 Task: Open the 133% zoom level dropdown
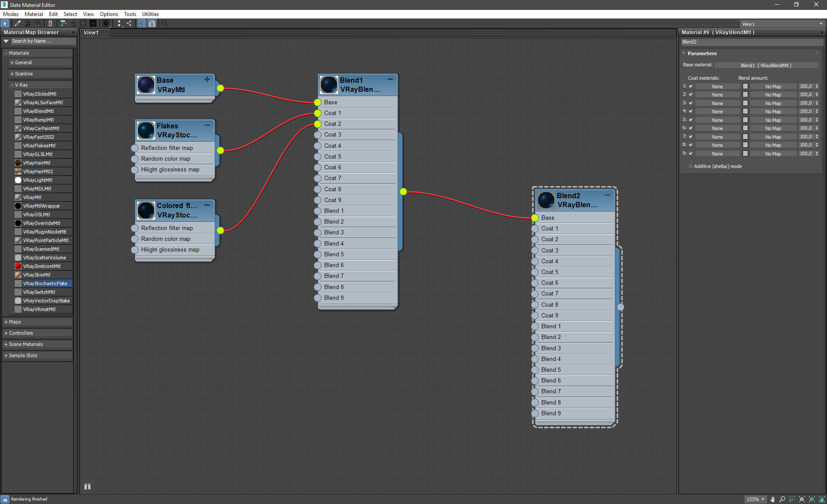coord(763,499)
